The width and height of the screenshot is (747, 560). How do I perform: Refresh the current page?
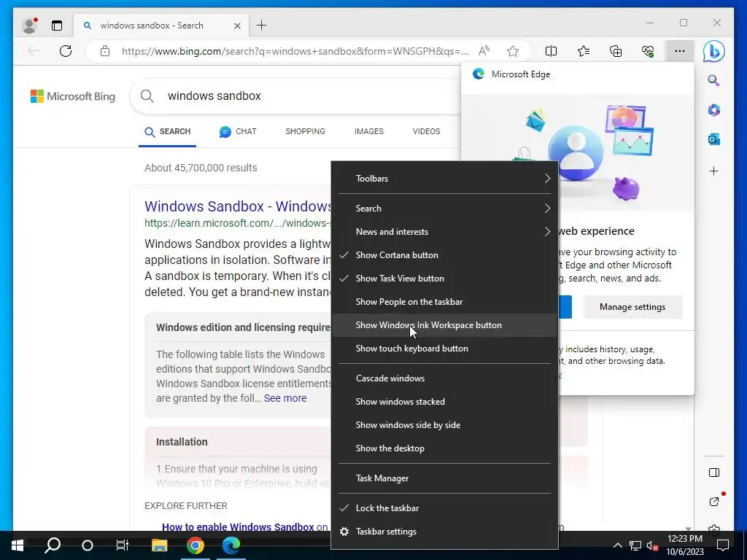[66, 51]
